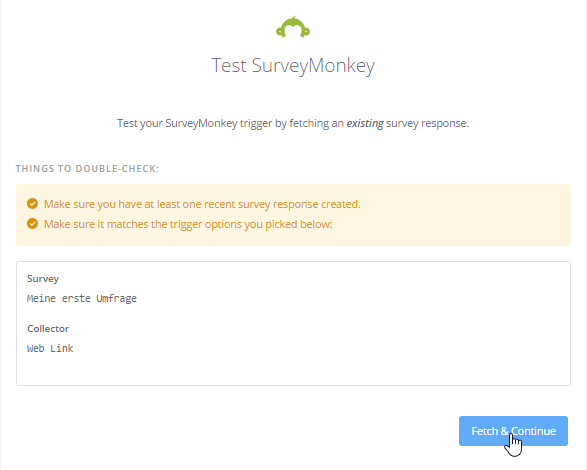Select the "Web Link" collector value
Viewport: 587px width, 470px height.
50,348
